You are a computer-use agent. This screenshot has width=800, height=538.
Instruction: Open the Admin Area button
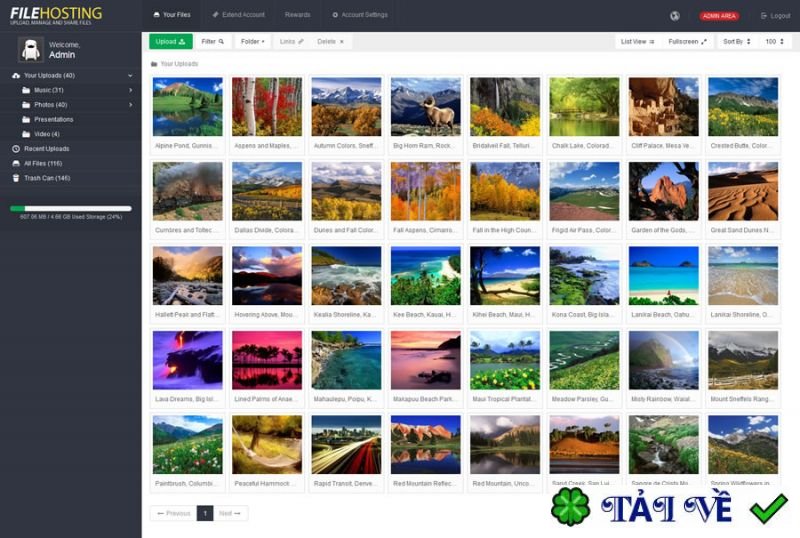pyautogui.click(x=719, y=16)
